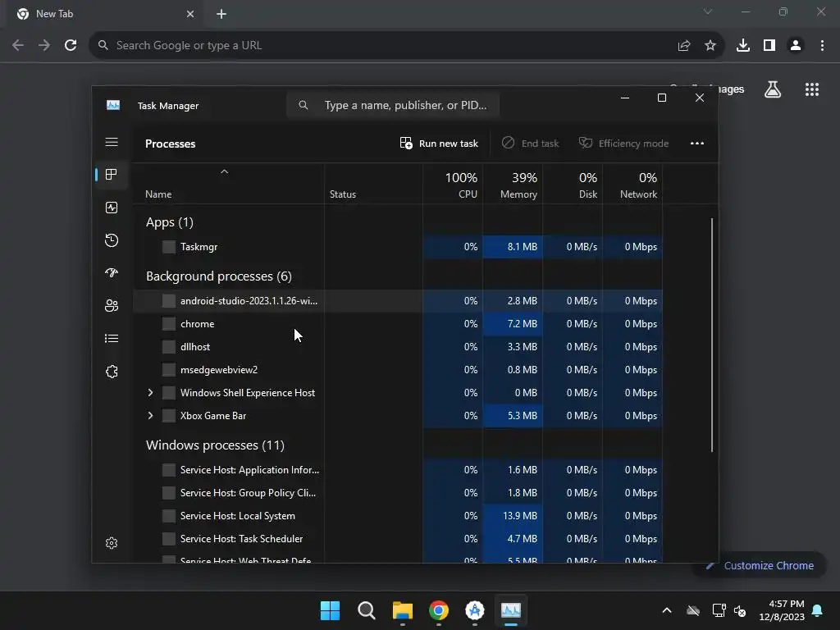The width and height of the screenshot is (840, 630).
Task: Click the Task Manager icon in taskbar
Action: [x=510, y=610]
